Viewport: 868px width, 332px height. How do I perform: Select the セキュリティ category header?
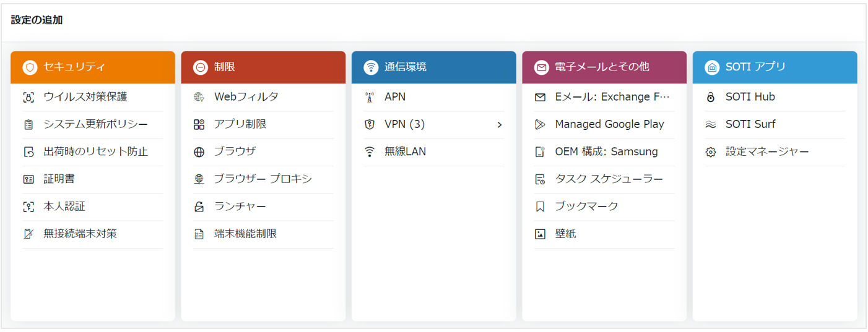tap(93, 67)
